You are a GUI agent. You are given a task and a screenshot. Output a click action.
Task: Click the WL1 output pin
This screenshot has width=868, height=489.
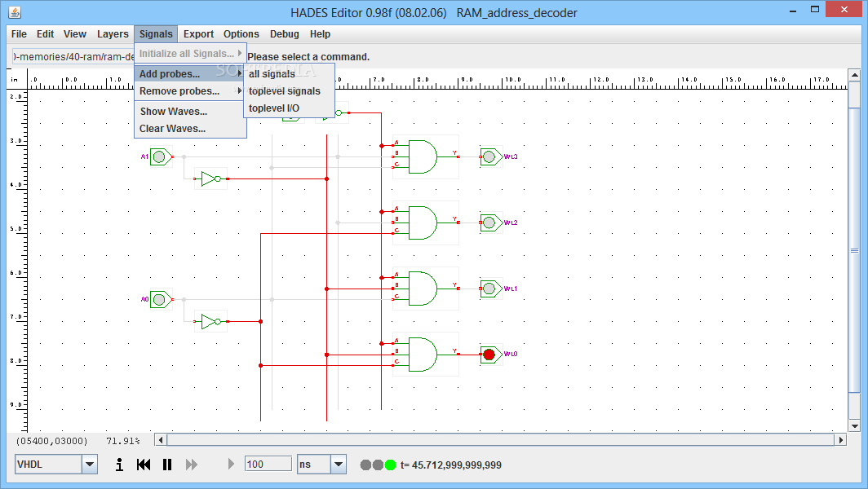click(x=490, y=289)
